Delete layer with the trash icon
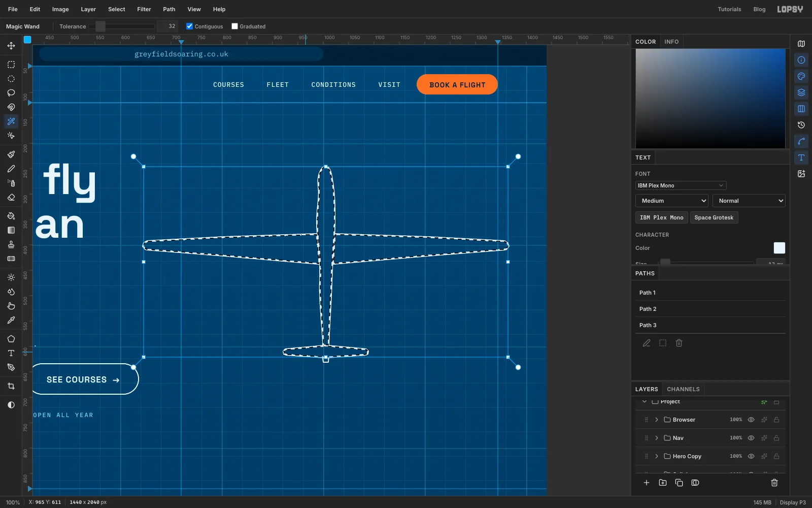The width and height of the screenshot is (812, 508). [x=774, y=483]
